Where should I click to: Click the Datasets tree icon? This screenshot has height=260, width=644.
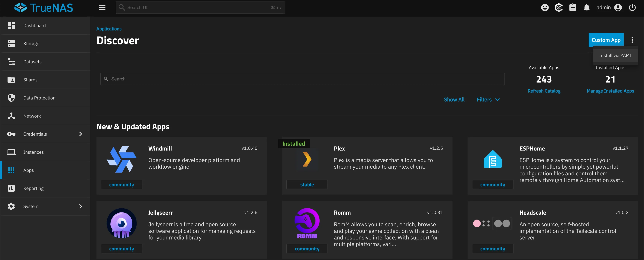[x=11, y=62]
